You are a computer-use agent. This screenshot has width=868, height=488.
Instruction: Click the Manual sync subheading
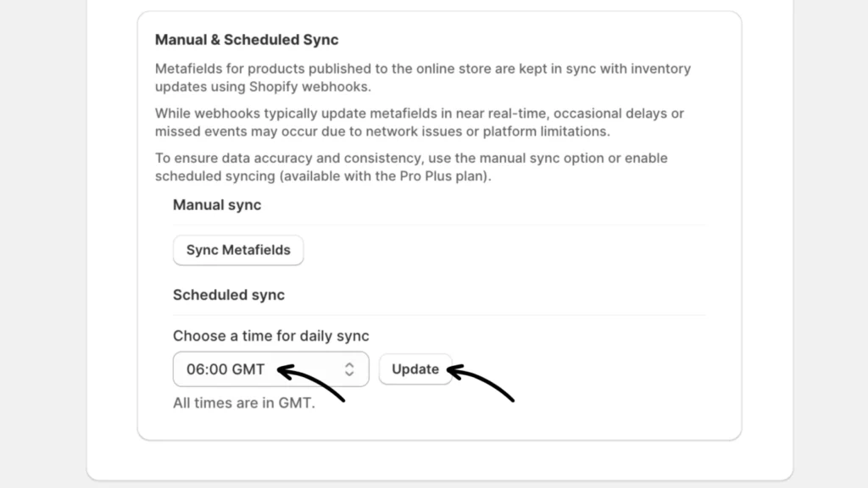217,205
